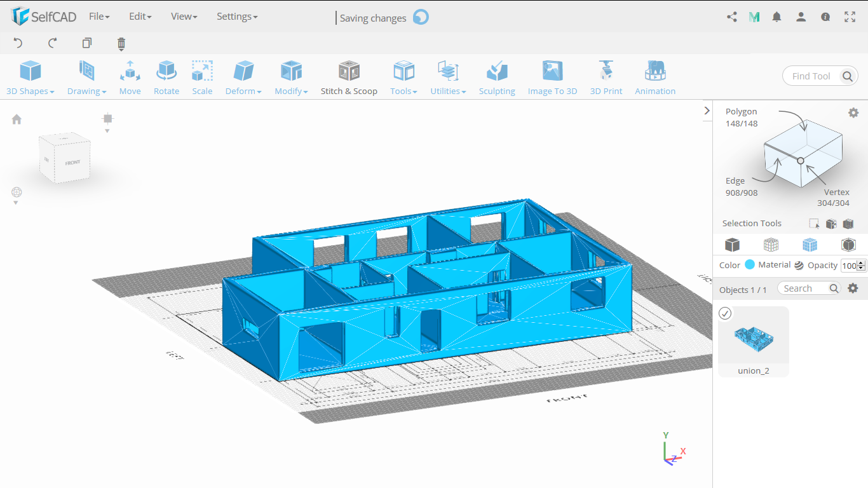Switch to solid plus wireframe mode
Screen dimensions: 868x488
click(x=810, y=245)
